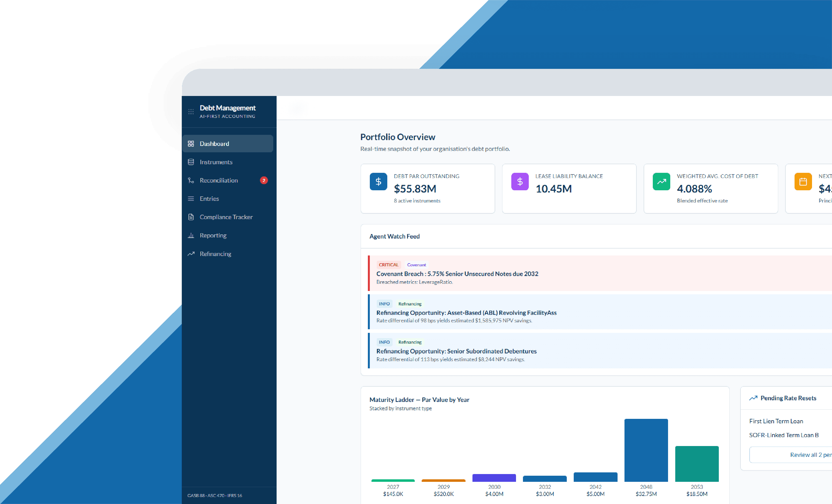Image resolution: width=832 pixels, height=504 pixels.
Task: Navigate to Compliance Tracker
Action: click(227, 217)
